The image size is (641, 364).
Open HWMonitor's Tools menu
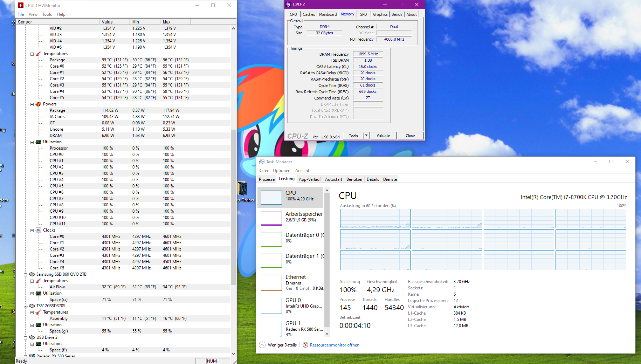47,14
